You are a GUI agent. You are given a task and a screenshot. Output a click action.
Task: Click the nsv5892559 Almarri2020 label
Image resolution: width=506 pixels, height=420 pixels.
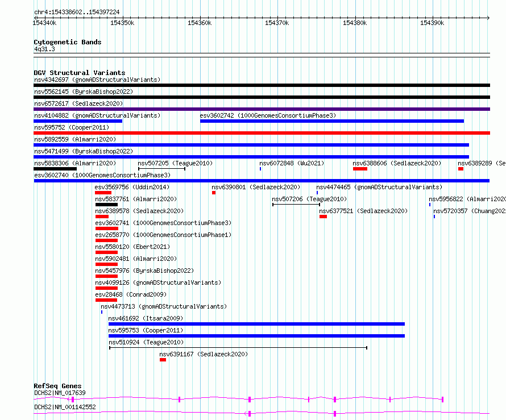[75, 139]
